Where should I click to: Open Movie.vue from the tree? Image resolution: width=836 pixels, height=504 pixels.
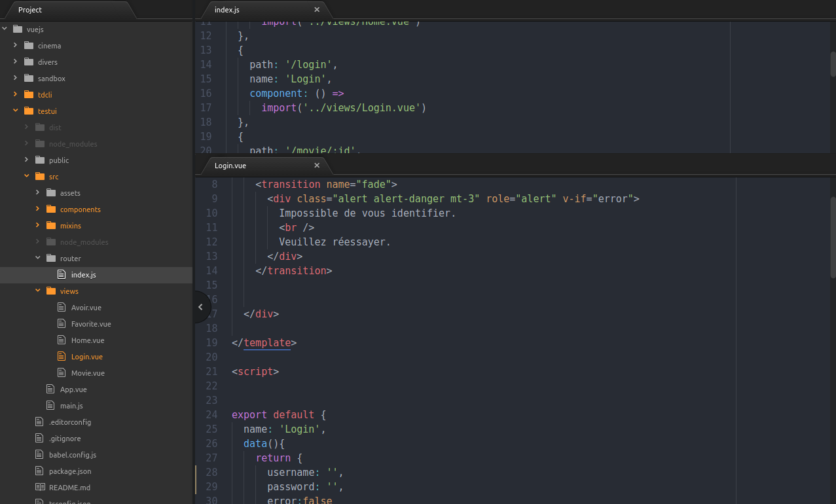click(x=88, y=373)
